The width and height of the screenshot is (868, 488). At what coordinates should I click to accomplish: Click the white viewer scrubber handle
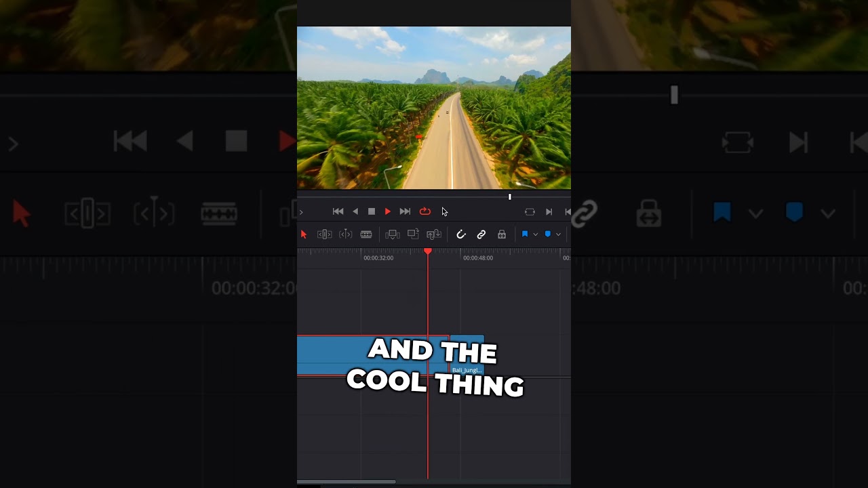pos(510,197)
